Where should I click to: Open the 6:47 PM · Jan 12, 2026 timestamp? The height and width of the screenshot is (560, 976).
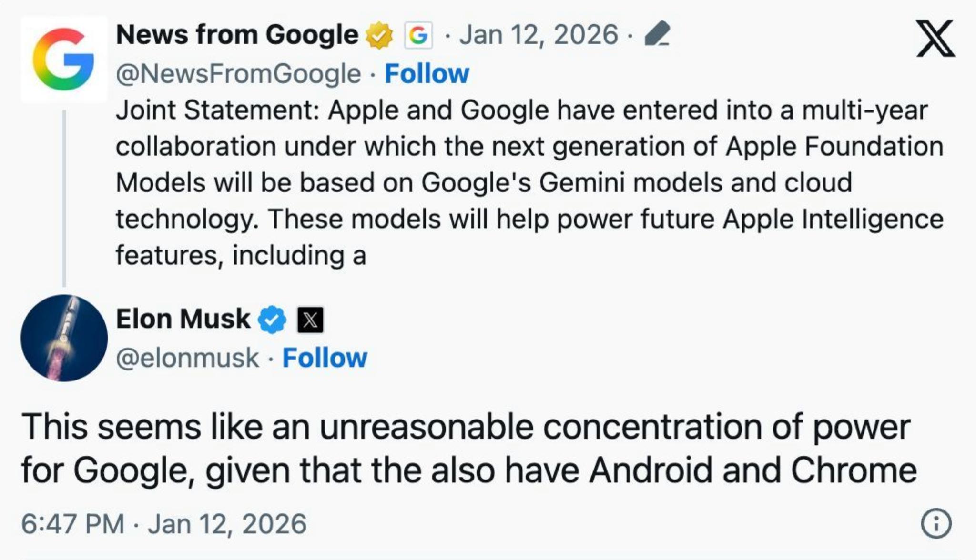164,524
